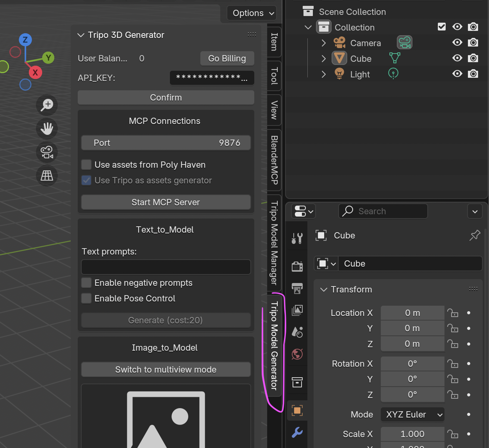Open the Collection properties tab icon

(x=297, y=382)
